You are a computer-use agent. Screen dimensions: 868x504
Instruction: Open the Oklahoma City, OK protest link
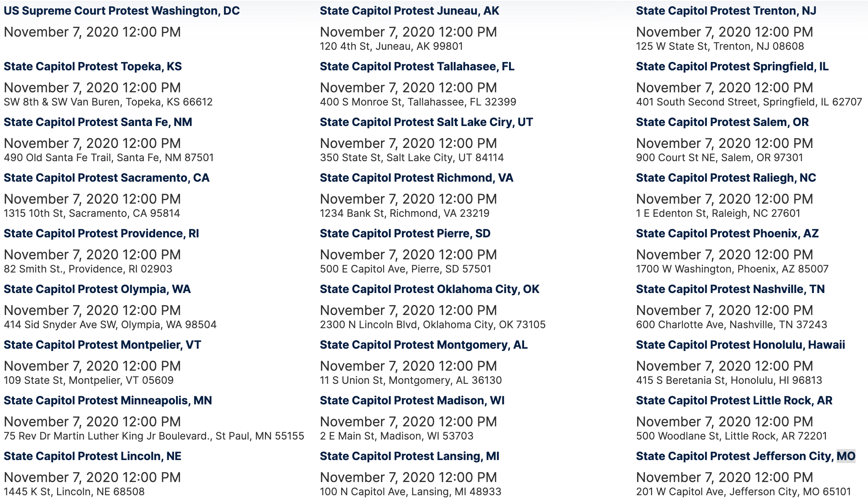coord(429,289)
